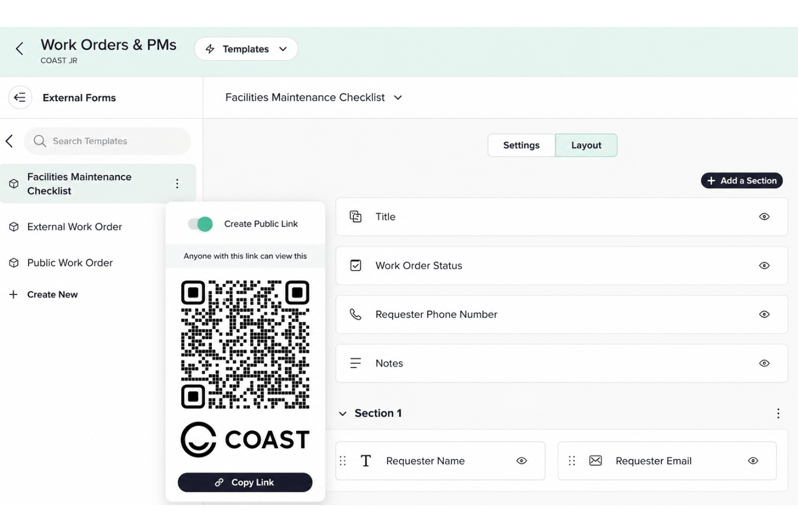798x532 pixels.
Task: Click the Add a Section button
Action: 742,181
